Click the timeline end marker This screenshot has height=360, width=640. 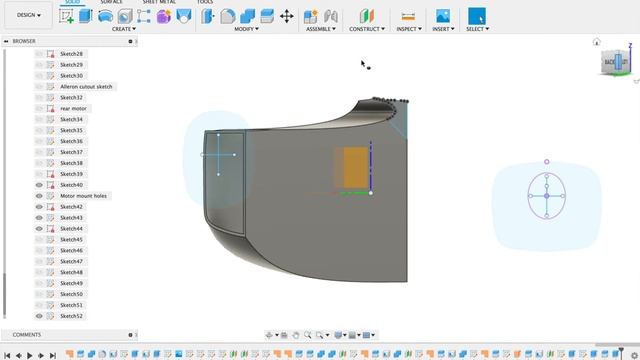[621, 353]
